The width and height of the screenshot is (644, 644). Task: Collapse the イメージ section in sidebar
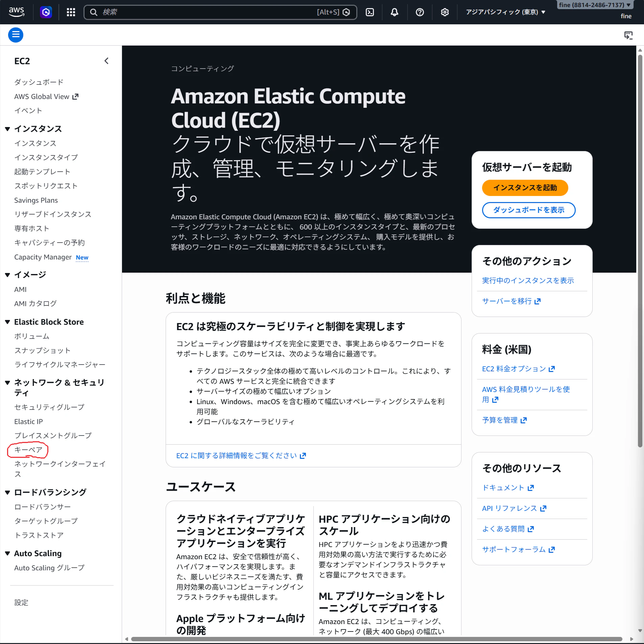[x=7, y=275]
